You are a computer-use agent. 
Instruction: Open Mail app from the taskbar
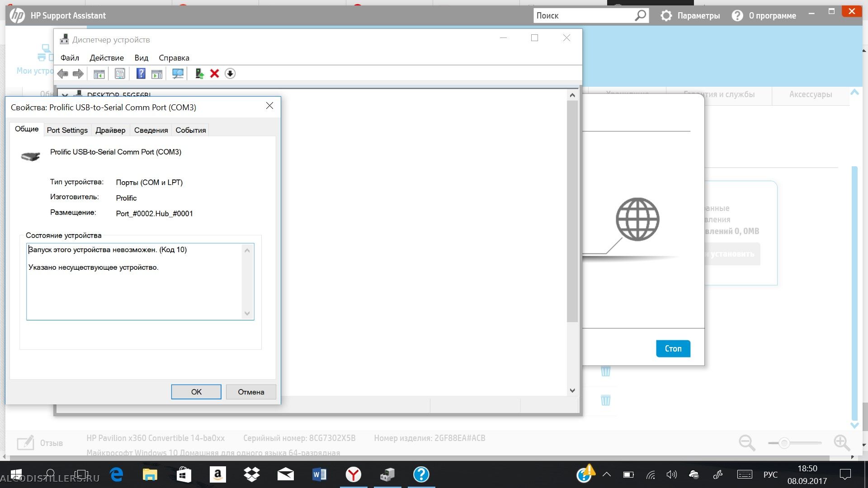click(x=285, y=474)
